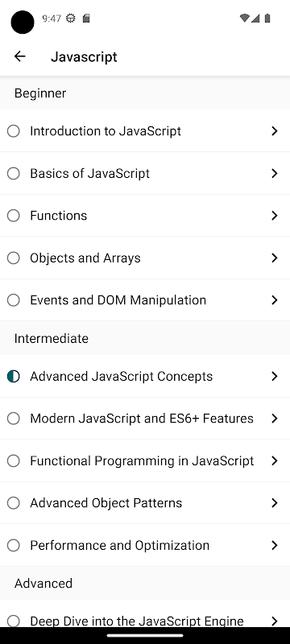Expand the Modern JavaScript and ES6+ Features chevron

tap(275, 419)
